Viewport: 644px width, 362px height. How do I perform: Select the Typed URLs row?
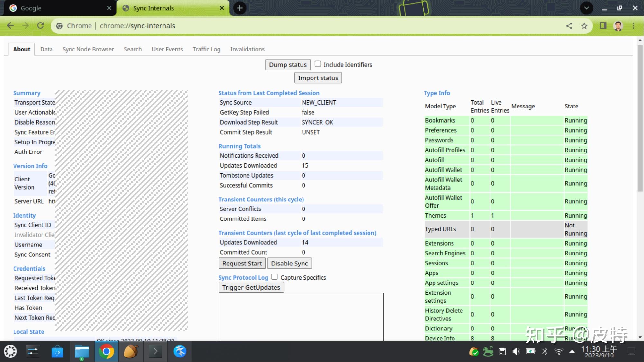tap(506, 229)
